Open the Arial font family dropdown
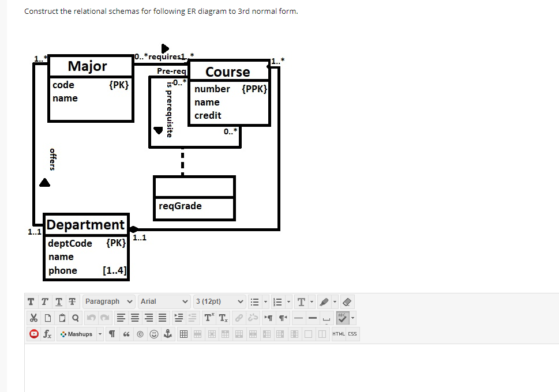Viewport: 559px width, 392px height. 164,301
